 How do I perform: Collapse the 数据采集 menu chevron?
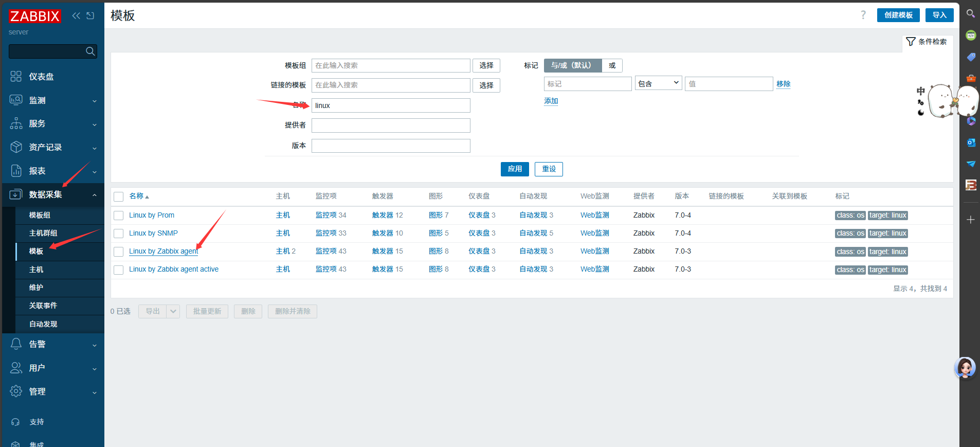click(95, 195)
